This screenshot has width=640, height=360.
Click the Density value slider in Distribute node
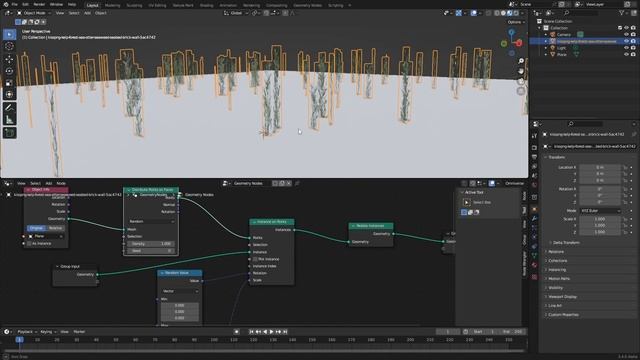coord(151,244)
